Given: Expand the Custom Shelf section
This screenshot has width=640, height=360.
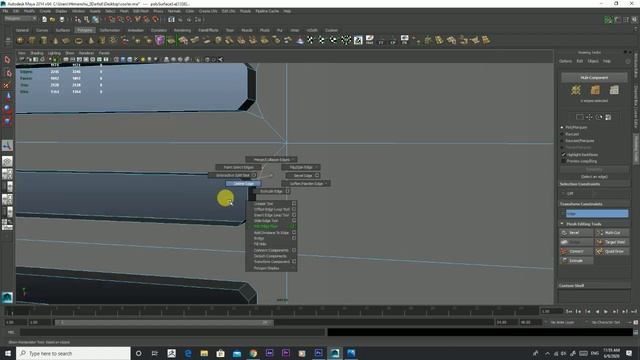Looking at the screenshot, I should (x=571, y=286).
